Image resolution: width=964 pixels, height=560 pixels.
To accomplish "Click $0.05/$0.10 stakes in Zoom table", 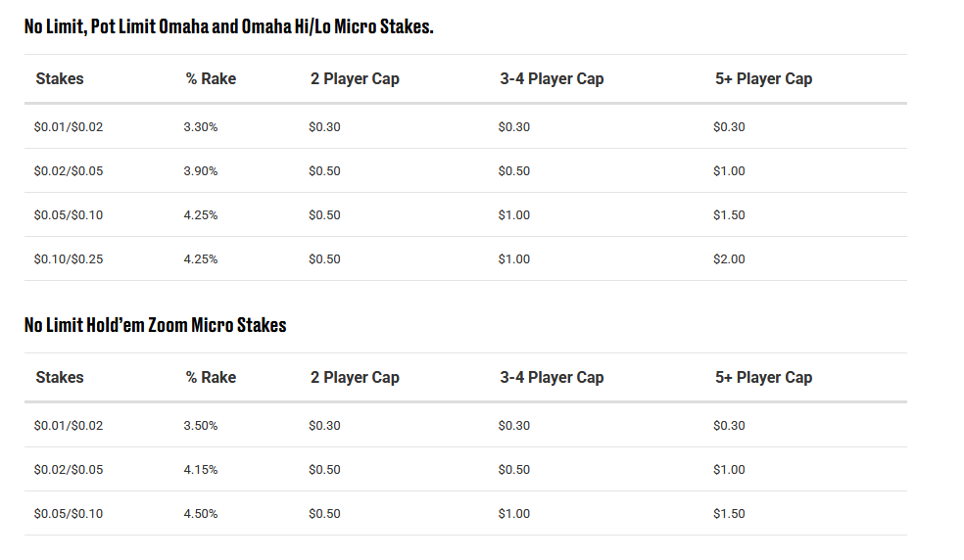I will click(69, 514).
